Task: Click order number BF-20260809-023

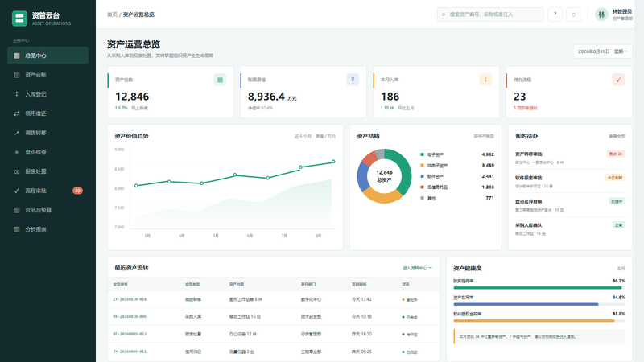Action: tap(130, 334)
